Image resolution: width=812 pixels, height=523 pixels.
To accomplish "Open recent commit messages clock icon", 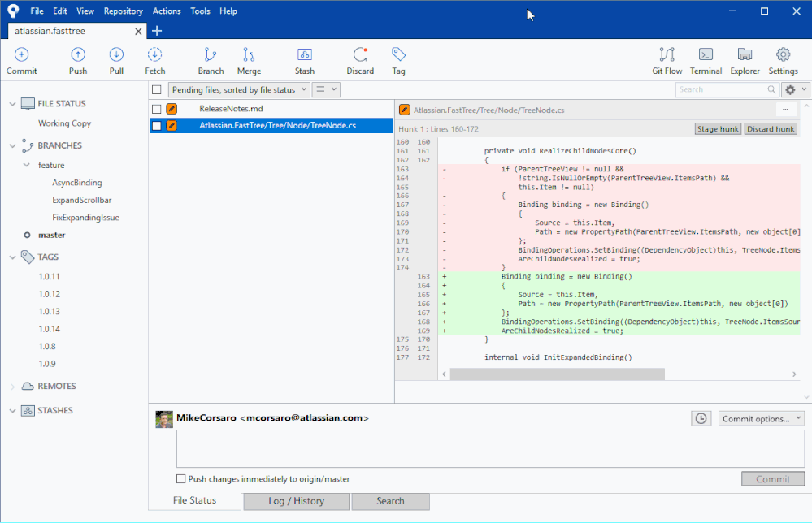I will 701,418.
